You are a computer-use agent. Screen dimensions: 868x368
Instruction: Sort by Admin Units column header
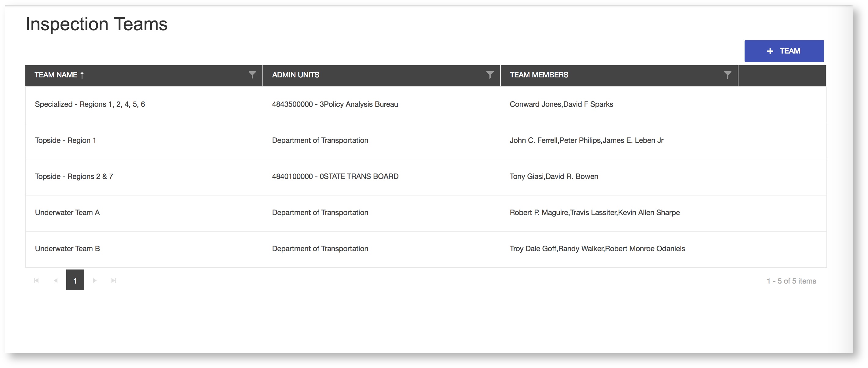(295, 75)
